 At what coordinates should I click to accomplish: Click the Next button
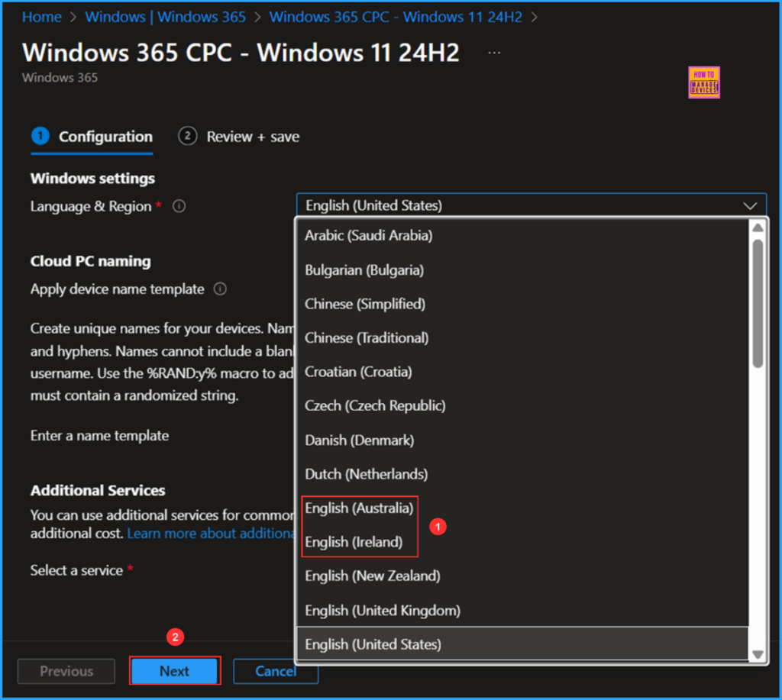click(175, 671)
